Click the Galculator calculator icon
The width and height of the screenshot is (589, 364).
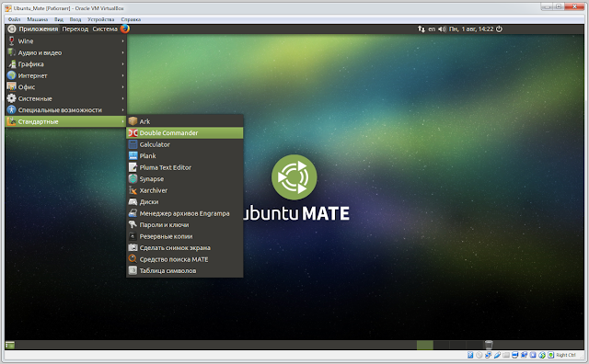(133, 144)
